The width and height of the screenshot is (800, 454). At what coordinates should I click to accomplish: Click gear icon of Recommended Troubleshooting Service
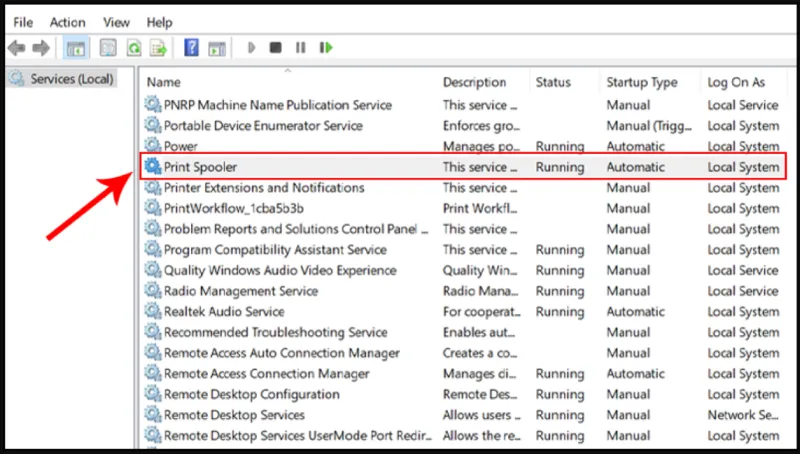(153, 332)
